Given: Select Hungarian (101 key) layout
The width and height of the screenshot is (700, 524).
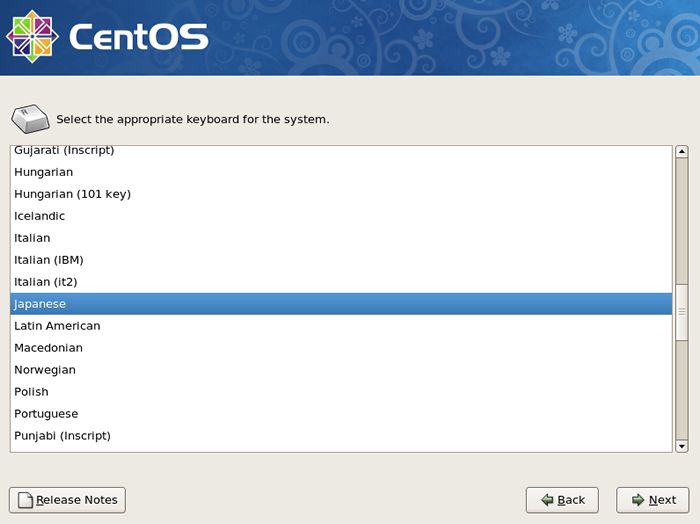Looking at the screenshot, I should pos(341,194).
